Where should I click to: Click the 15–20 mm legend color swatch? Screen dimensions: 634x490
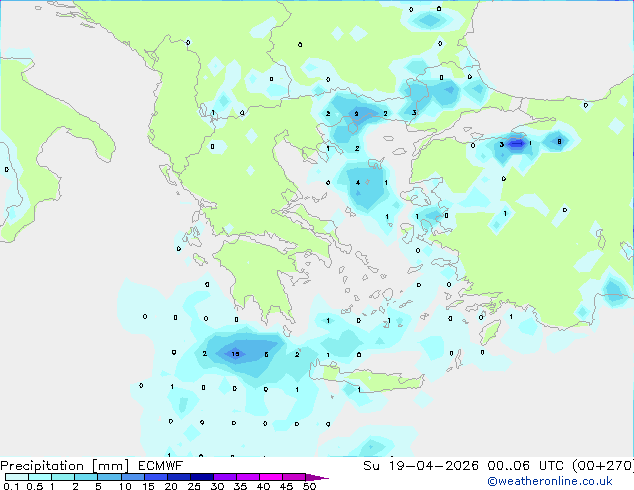[155, 477]
